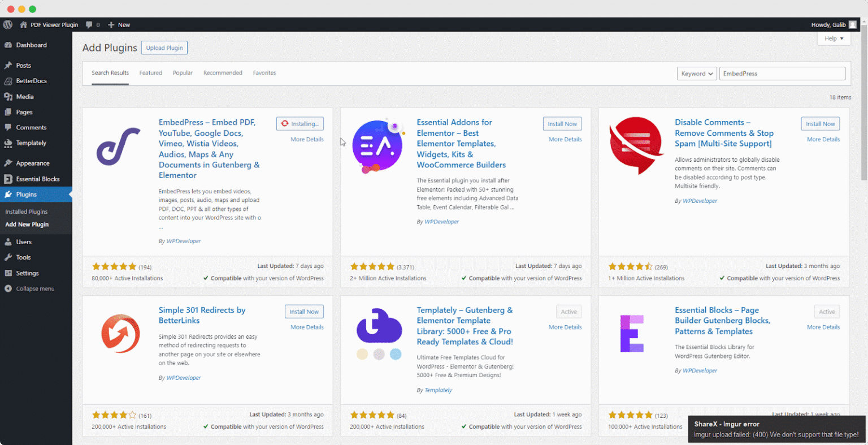Click the plugin search field showing EmbedPress

tap(782, 74)
